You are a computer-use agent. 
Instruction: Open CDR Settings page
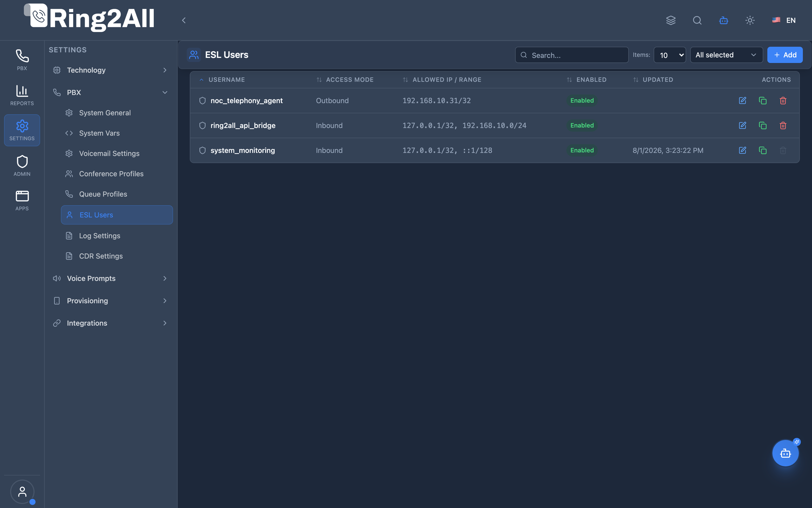(x=117, y=256)
